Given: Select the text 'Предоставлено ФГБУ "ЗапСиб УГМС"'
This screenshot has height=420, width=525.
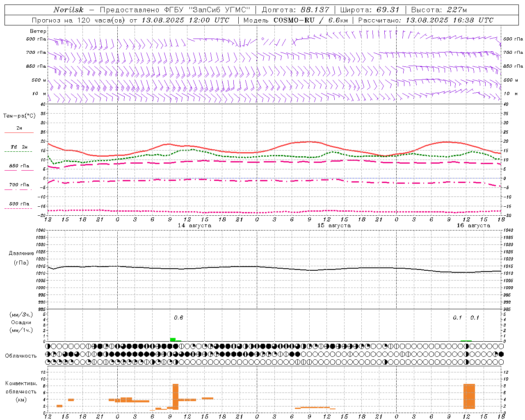Looking at the screenshot, I should 175,10.
